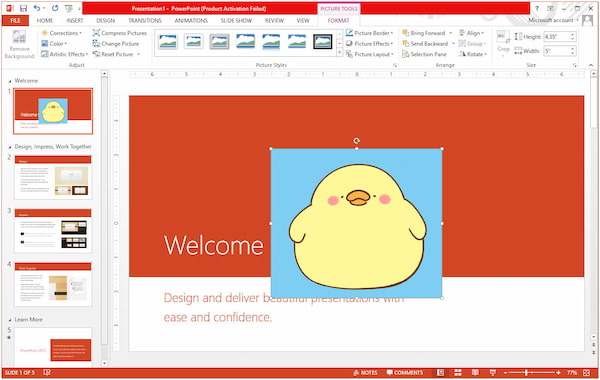Click Send Backward
The image size is (600, 380).
pyautogui.click(x=425, y=44)
